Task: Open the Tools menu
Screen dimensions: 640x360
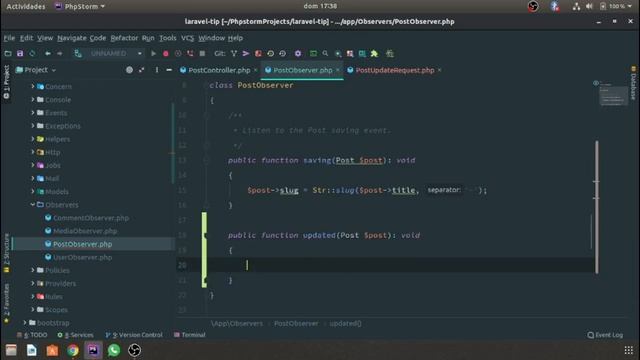Action: [167, 38]
